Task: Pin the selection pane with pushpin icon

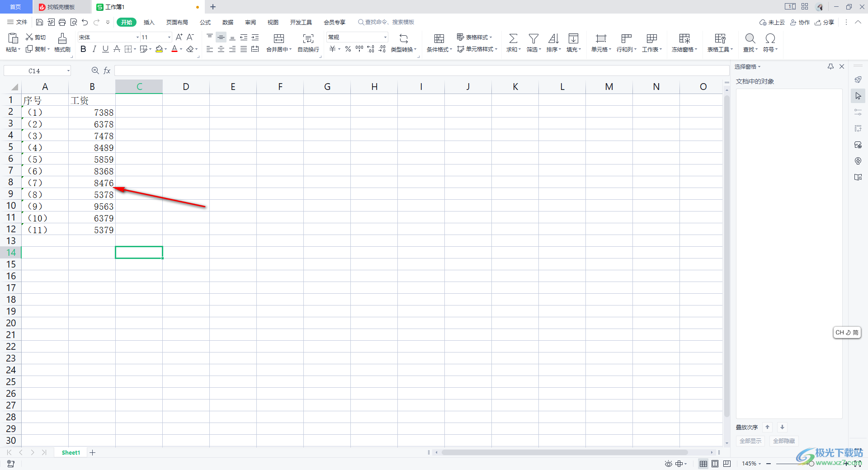Action: [830, 66]
